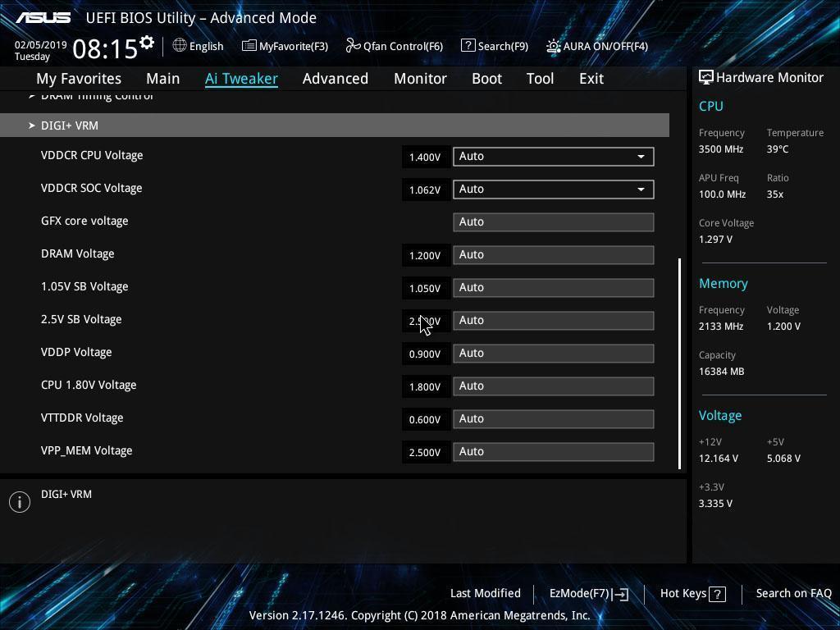Select the Ai Tweaker tab
This screenshot has width=840, height=630.
coord(241,79)
